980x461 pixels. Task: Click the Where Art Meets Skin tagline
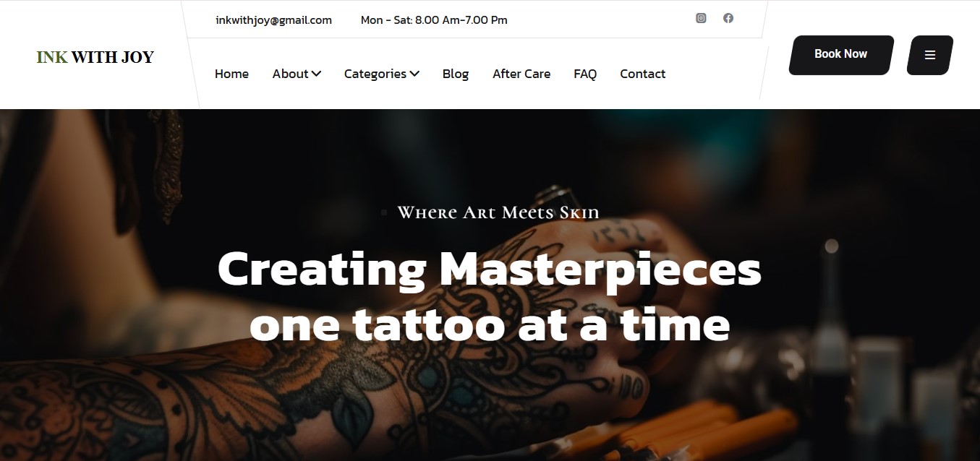click(498, 212)
